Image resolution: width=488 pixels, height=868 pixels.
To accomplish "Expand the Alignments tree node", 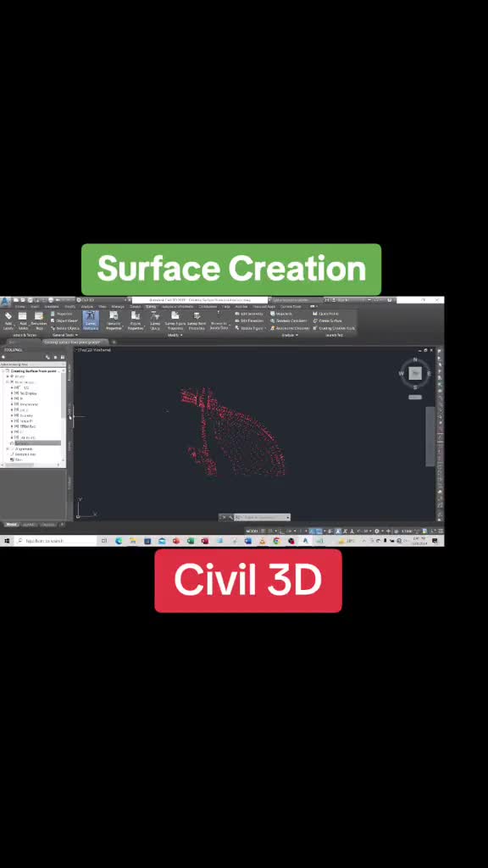I will 8,449.
